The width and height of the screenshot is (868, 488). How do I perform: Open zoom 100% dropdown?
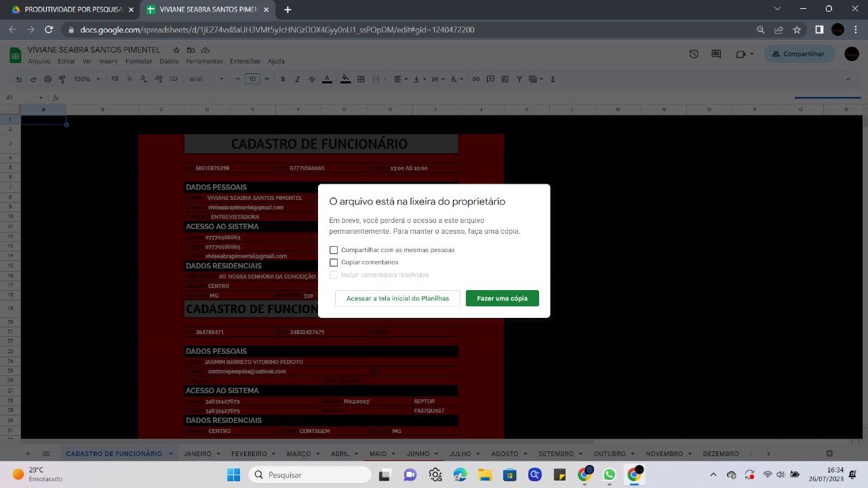[86, 79]
